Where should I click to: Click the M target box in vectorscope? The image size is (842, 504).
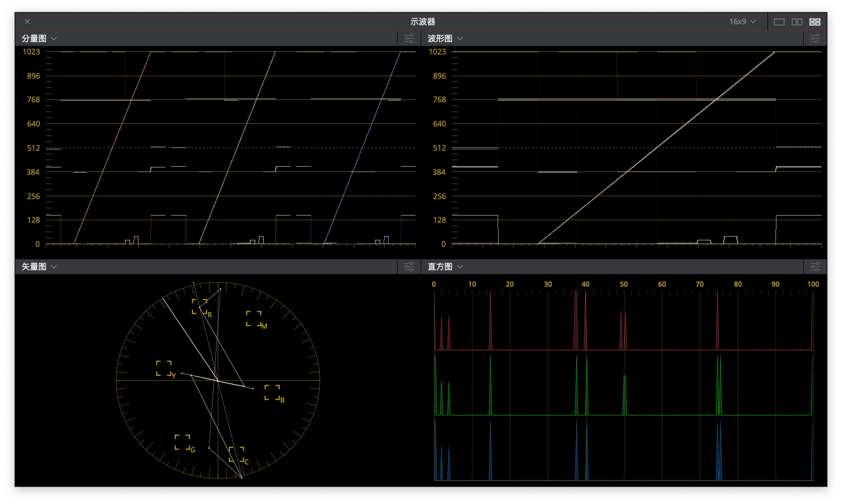point(254,319)
